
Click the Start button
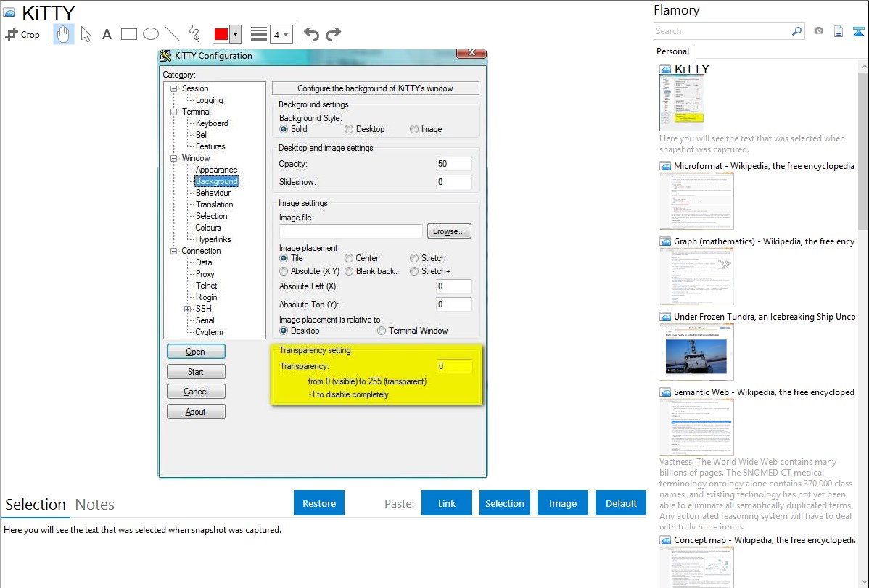click(196, 372)
